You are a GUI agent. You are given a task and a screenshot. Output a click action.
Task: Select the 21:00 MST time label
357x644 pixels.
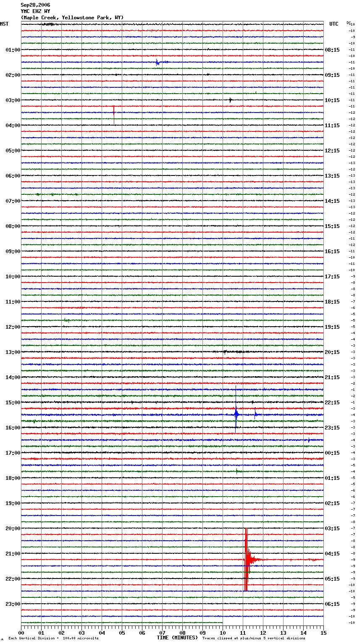click(x=13, y=554)
